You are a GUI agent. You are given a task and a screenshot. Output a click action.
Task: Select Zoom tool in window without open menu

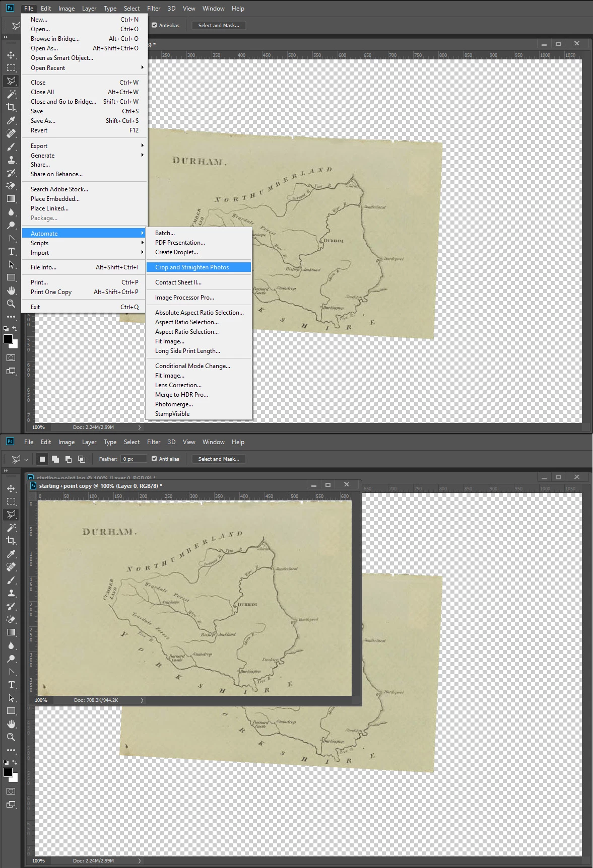11,737
